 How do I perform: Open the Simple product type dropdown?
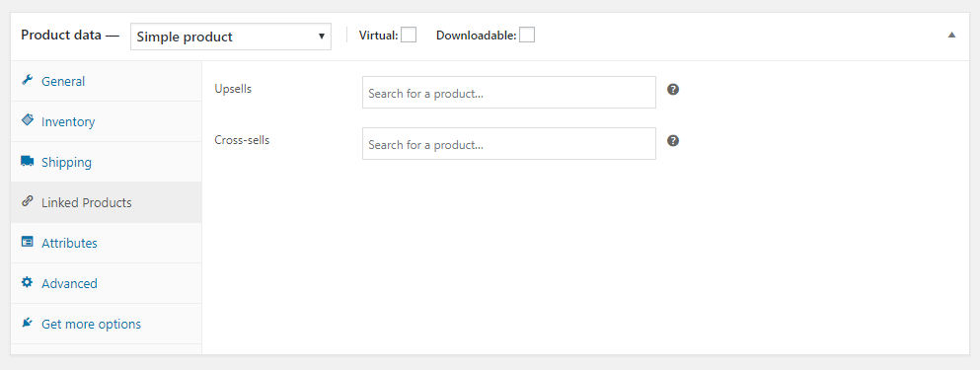point(231,37)
